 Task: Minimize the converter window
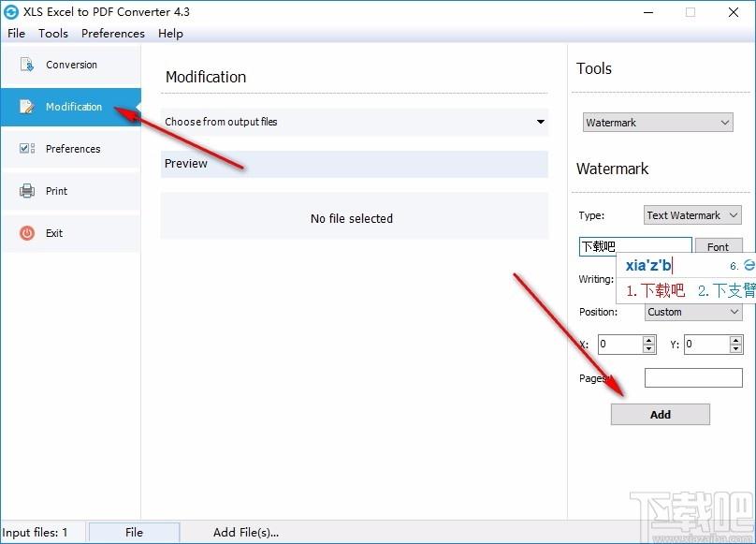pyautogui.click(x=648, y=12)
